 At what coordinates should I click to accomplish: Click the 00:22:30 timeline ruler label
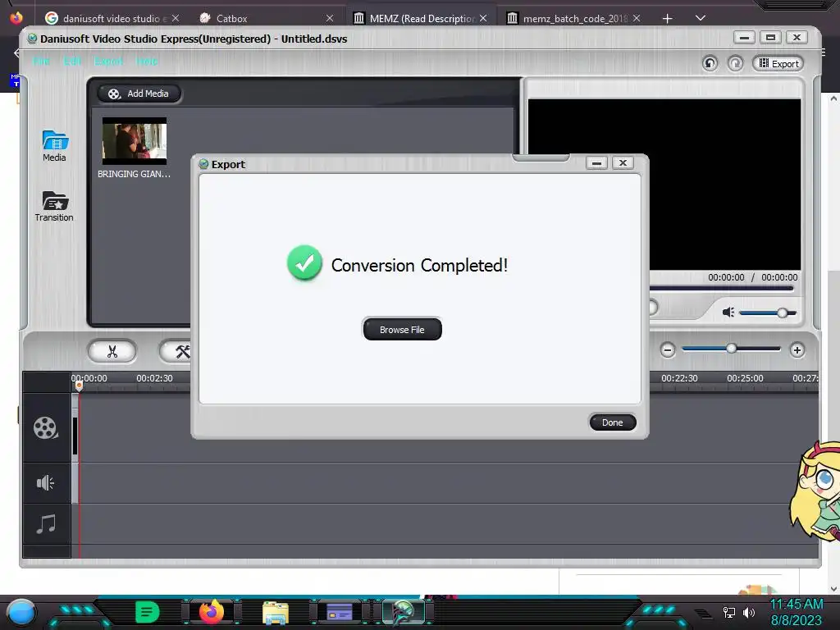point(679,378)
